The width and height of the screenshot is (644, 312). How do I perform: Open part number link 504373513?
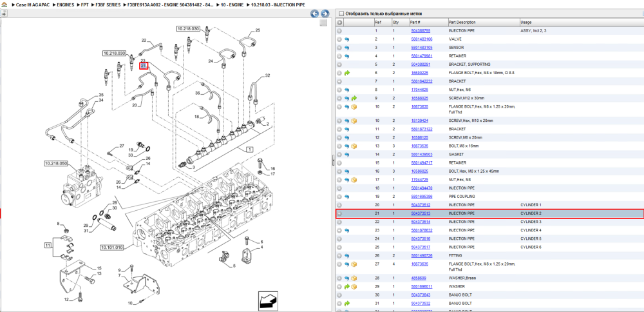pyautogui.click(x=421, y=213)
